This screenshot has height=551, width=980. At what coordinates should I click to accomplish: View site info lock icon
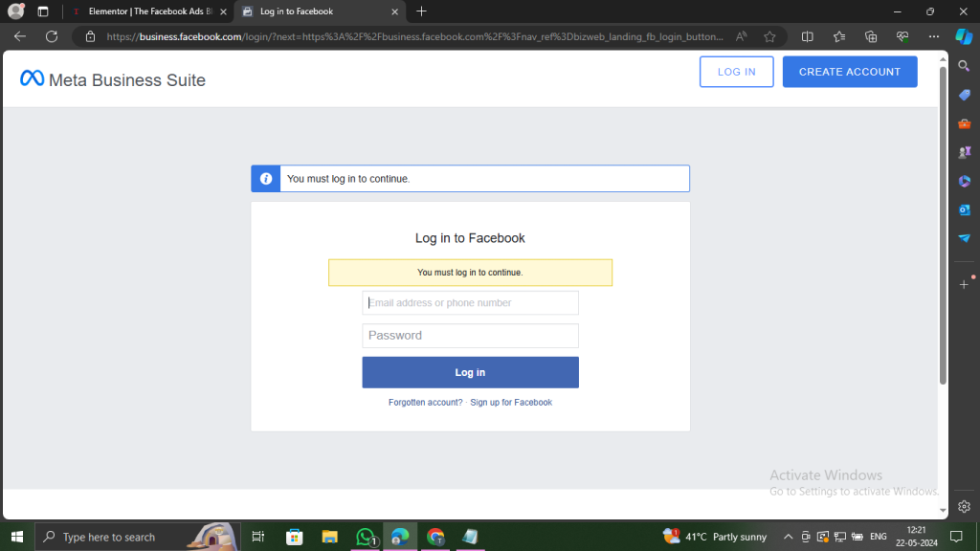pos(91,36)
